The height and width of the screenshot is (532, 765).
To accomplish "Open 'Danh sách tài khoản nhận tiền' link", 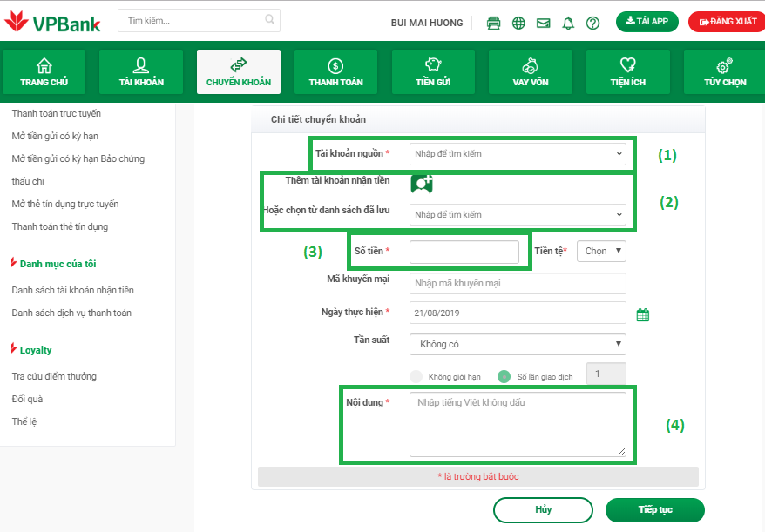I will pos(73,290).
